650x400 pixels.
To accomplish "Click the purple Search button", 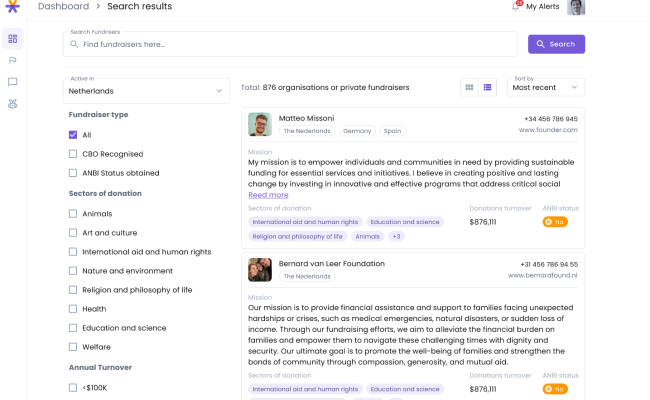I will click(x=556, y=44).
